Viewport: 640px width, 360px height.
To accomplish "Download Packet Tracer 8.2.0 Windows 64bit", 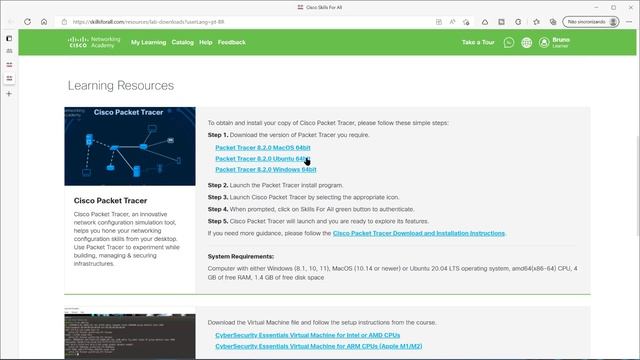I will [266, 169].
